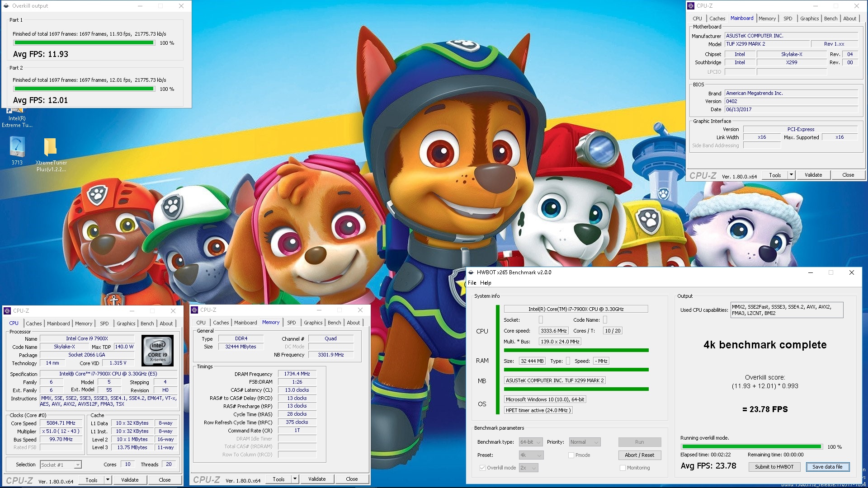The width and height of the screenshot is (868, 488).
Task: Click Part 2 progress bar in Overkill output
Action: point(84,89)
